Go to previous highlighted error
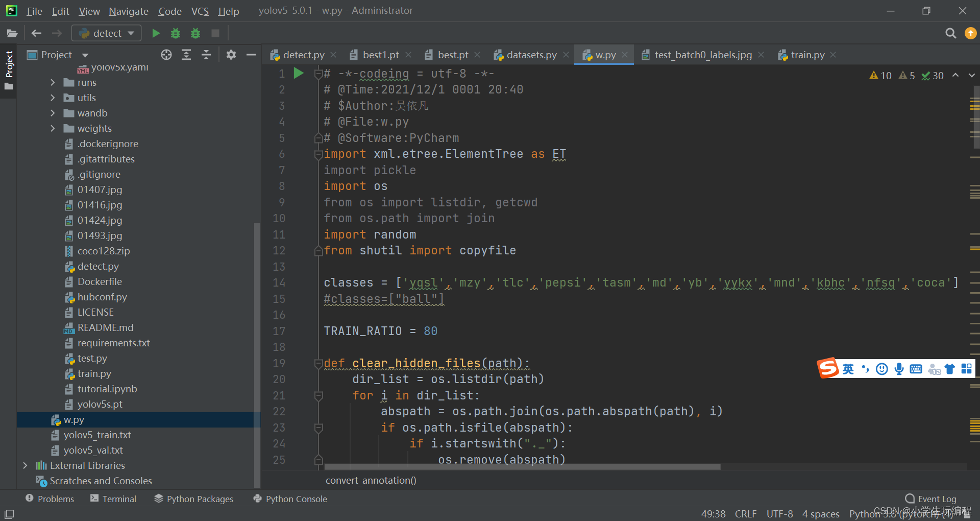Image resolution: width=980 pixels, height=521 pixels. (955, 76)
